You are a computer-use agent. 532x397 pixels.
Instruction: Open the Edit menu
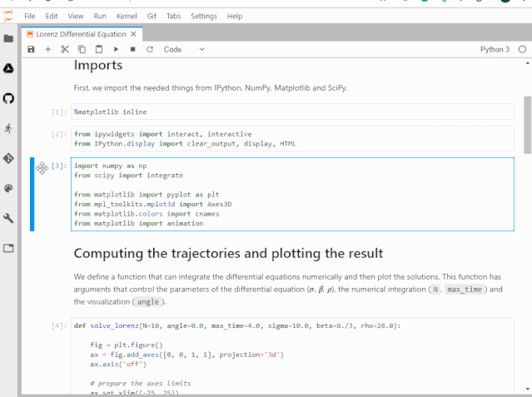pos(52,17)
